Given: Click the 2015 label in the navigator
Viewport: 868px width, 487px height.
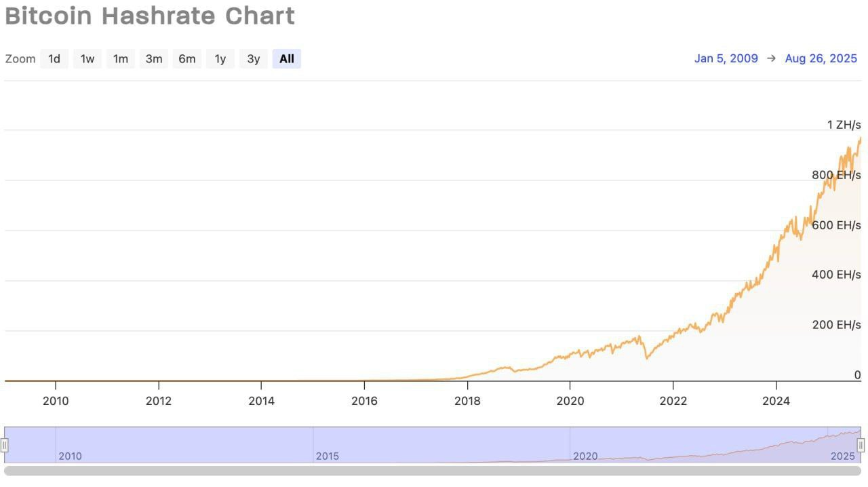Looking at the screenshot, I should pos(328,456).
